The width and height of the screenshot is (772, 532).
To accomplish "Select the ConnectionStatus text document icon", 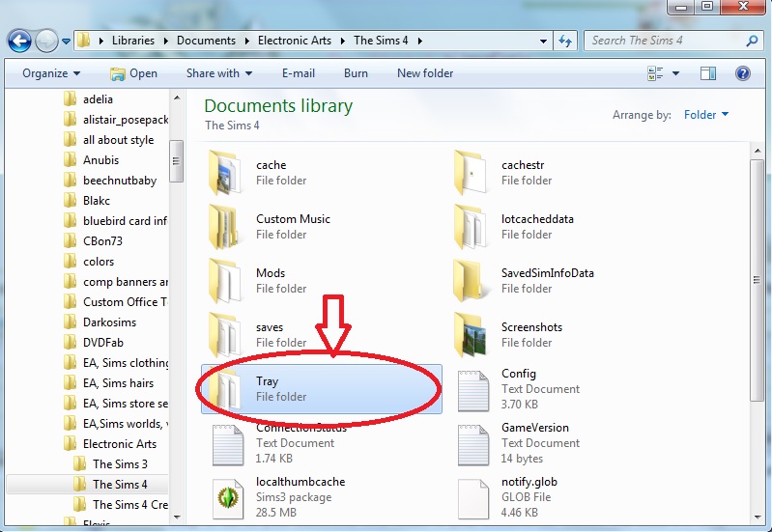I will pos(227,445).
